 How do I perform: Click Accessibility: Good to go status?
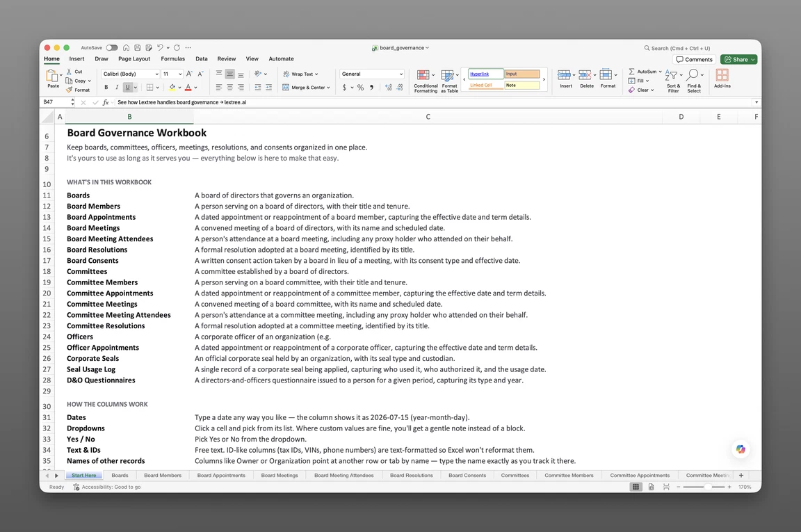[x=107, y=487]
